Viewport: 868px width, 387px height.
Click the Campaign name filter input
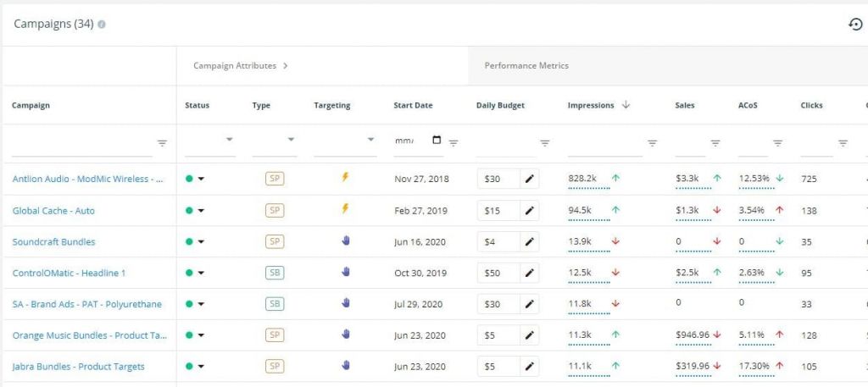(82, 144)
